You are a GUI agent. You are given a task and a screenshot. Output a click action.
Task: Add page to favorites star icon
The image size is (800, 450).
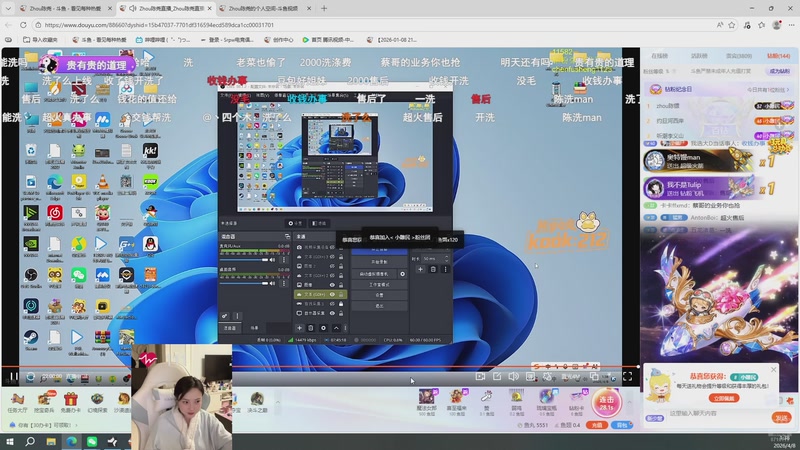coord(732,24)
